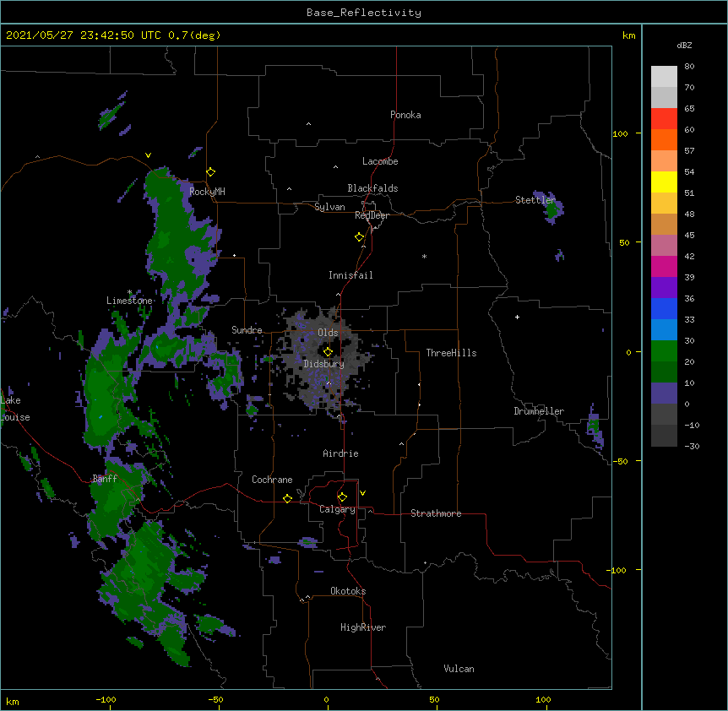The height and width of the screenshot is (711, 728).
Task: Pick the purple 36–39 dBZ legend swatch
Action: click(x=664, y=288)
